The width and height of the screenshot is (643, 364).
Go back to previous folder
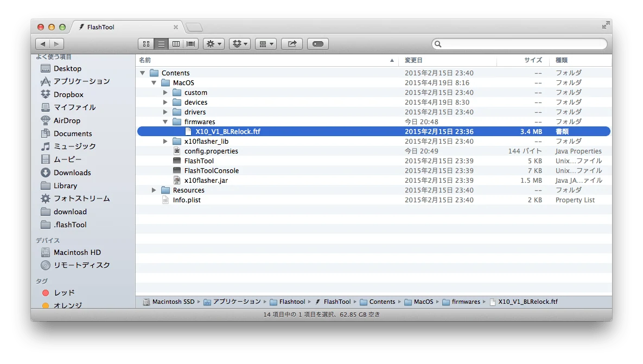43,44
